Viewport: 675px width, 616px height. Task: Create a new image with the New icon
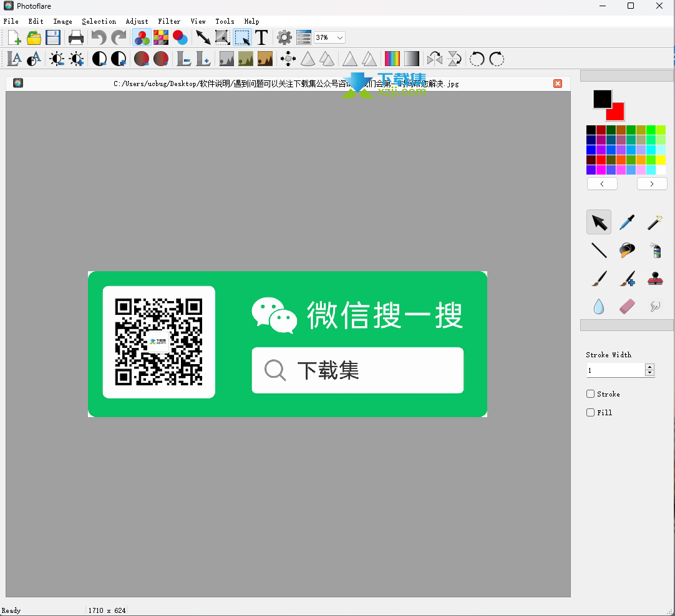pyautogui.click(x=14, y=37)
